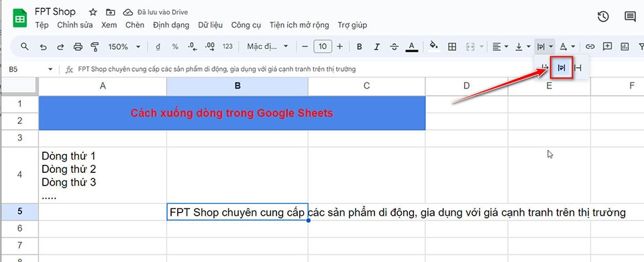
Task: Decrease the font size with minus
Action: pos(305,47)
